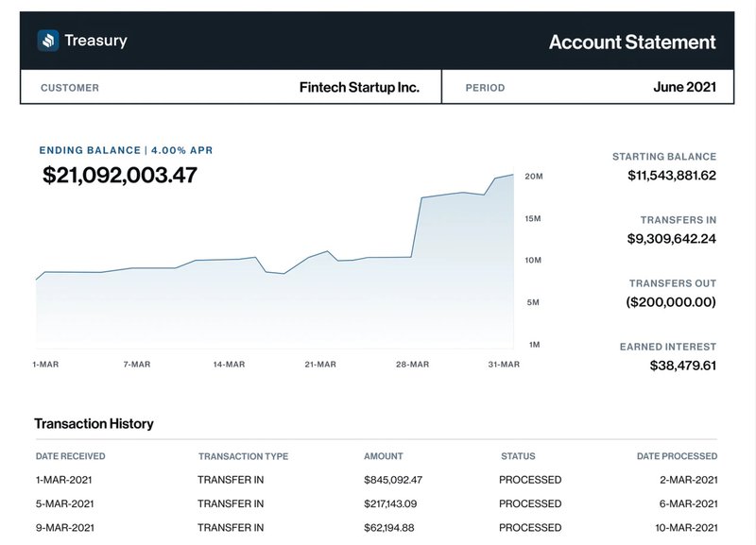Select the June 2021 period value
This screenshot has height=545, width=756.
coord(684,87)
